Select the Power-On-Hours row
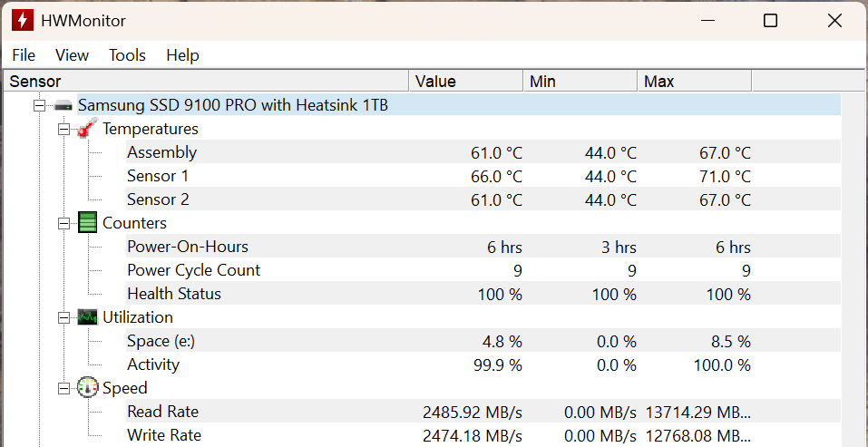This screenshot has height=447, width=868. click(x=483, y=247)
